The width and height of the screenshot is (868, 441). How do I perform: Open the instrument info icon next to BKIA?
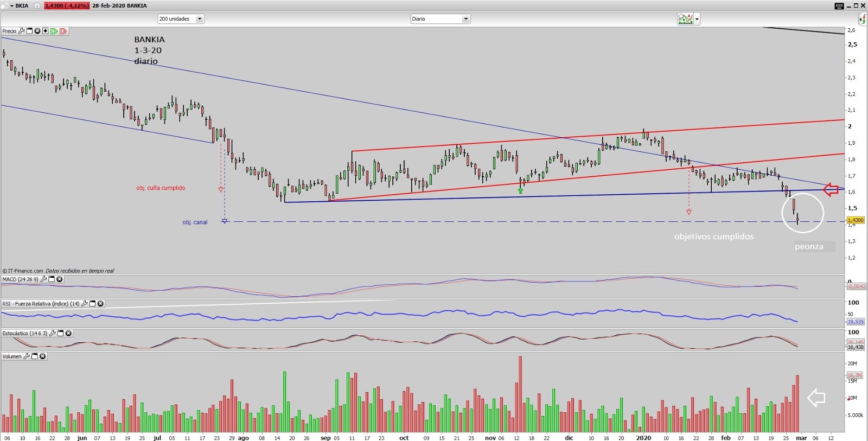(37, 5)
